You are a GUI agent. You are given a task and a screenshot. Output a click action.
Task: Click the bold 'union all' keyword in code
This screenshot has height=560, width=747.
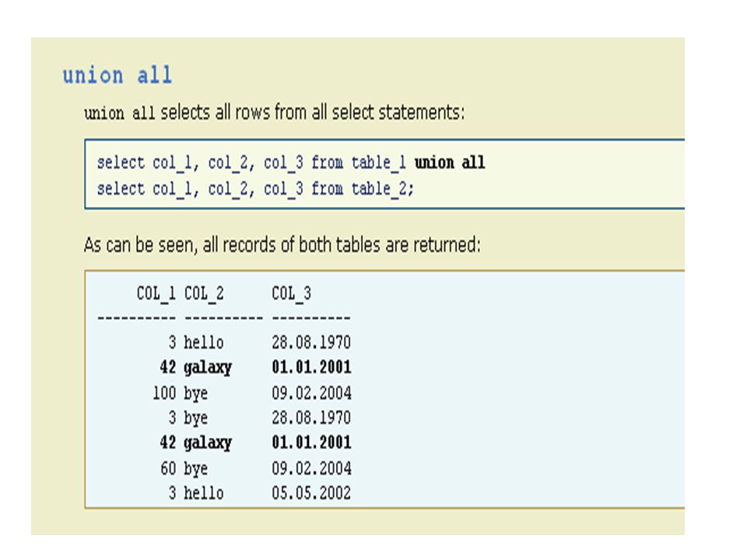pyautogui.click(x=450, y=163)
